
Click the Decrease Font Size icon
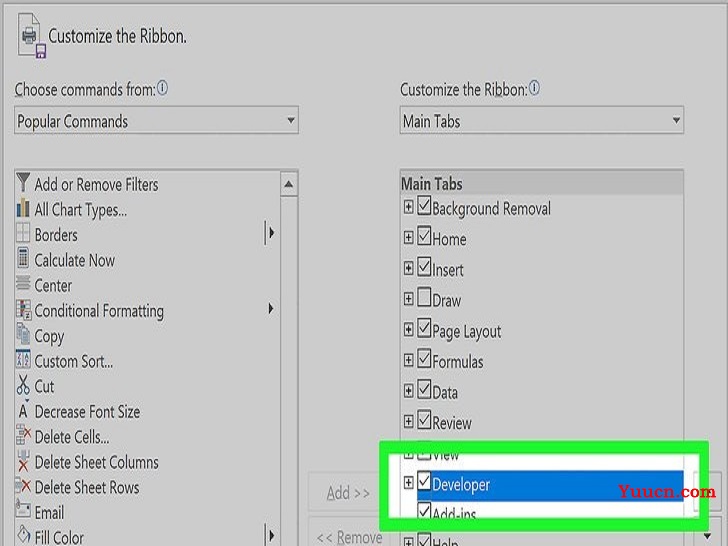[23, 411]
